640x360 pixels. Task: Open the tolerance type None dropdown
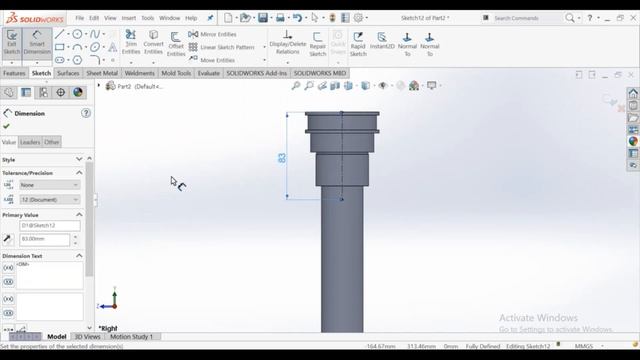(x=49, y=185)
